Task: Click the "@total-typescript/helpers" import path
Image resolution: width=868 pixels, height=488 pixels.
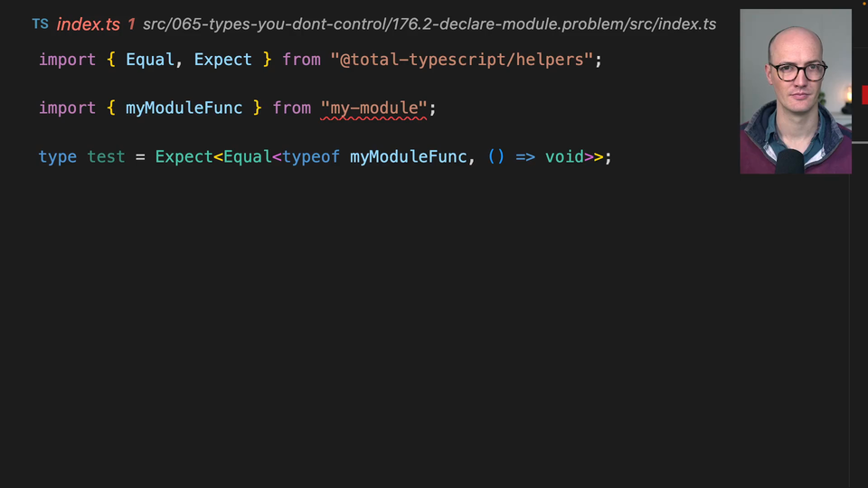Action: (x=461, y=60)
